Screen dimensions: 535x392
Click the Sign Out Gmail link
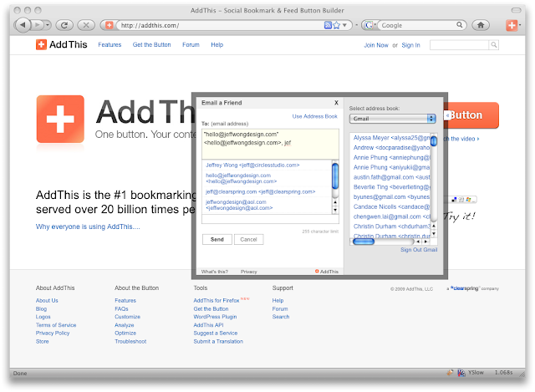pos(419,250)
